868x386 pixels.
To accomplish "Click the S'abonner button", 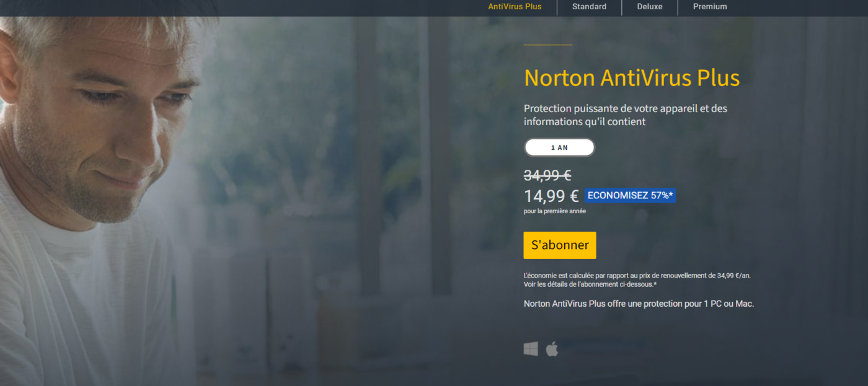I will [x=560, y=245].
